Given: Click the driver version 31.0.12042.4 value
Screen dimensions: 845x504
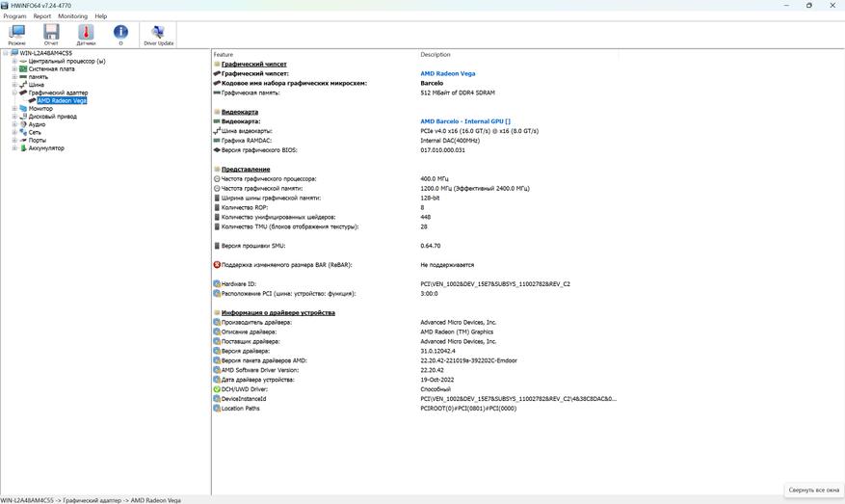Looking at the screenshot, I should click(x=437, y=351).
